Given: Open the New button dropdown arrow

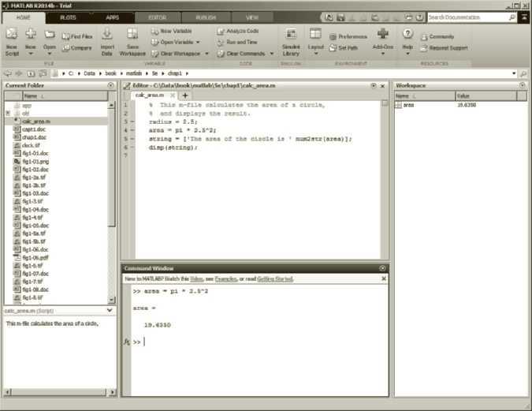Looking at the screenshot, I should tap(31, 54).
